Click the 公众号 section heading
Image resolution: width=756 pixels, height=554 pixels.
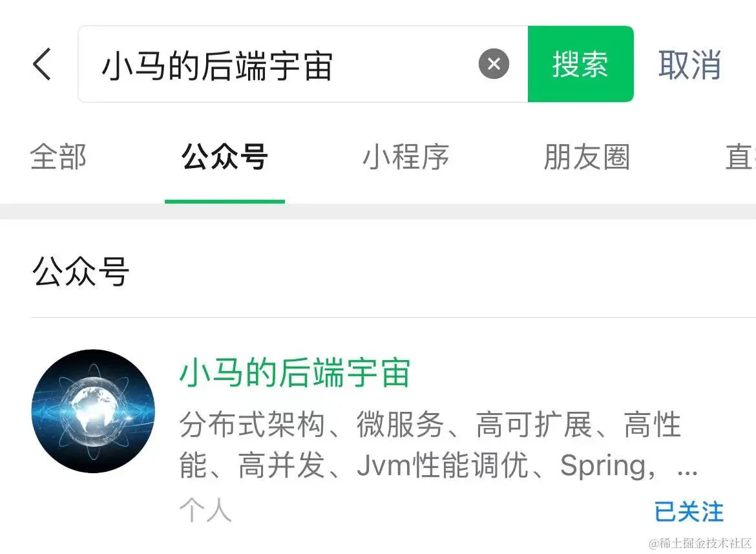pyautogui.click(x=81, y=272)
